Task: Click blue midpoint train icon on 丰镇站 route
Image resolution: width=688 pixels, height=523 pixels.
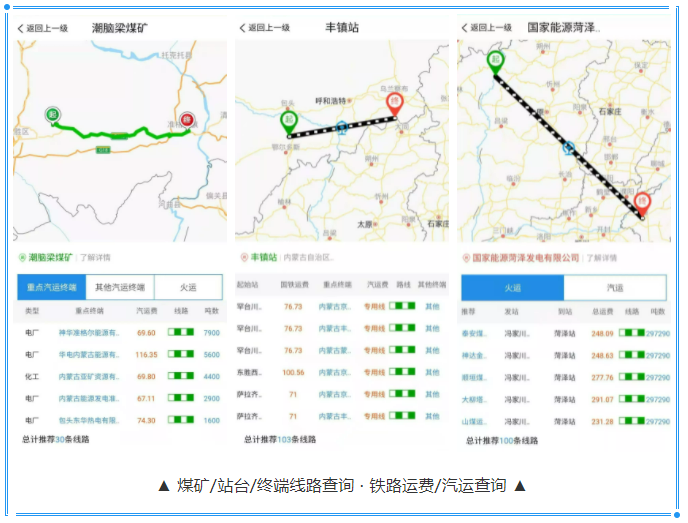Action: click(343, 127)
